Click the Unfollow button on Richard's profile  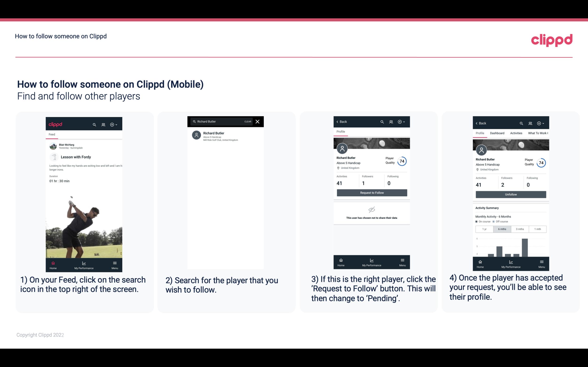coord(511,194)
